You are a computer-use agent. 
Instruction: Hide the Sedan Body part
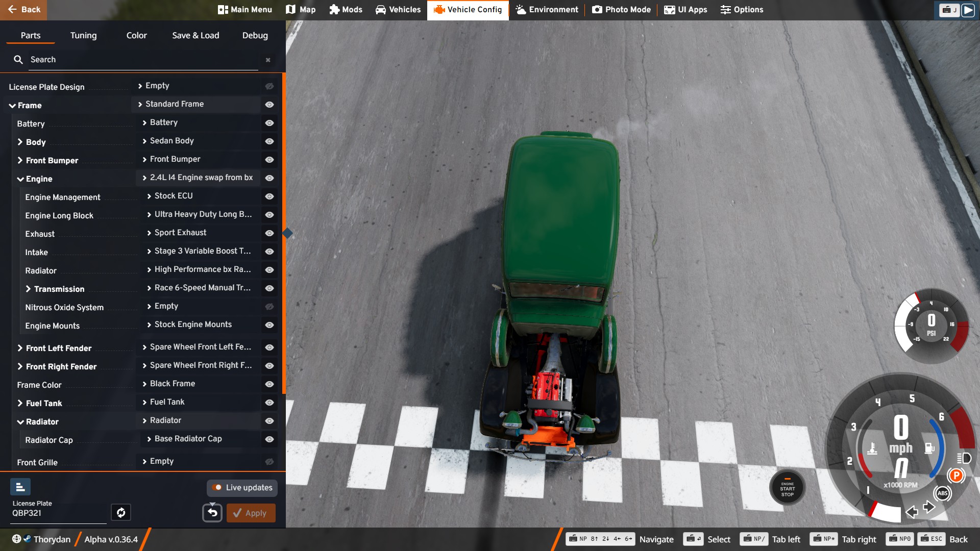point(269,141)
